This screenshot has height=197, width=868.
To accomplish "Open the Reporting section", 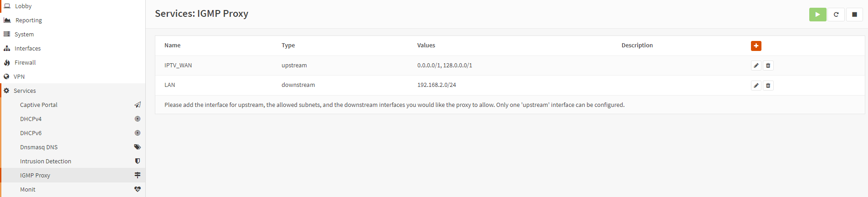I will coord(73,20).
